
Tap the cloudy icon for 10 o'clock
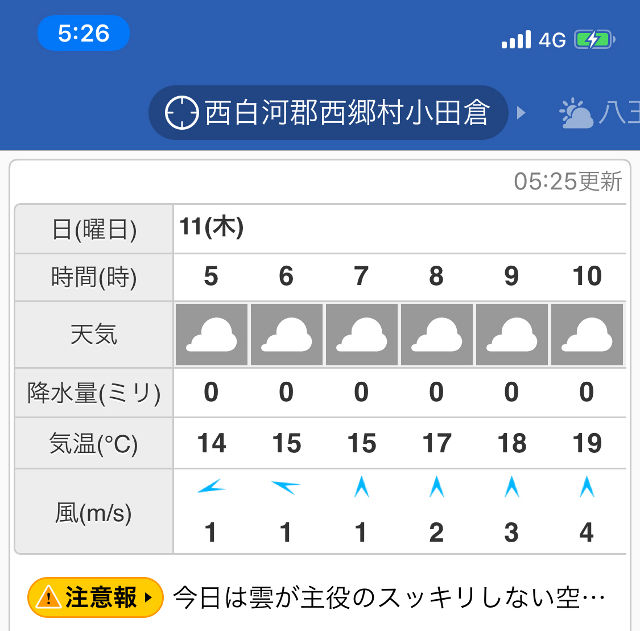pos(587,334)
